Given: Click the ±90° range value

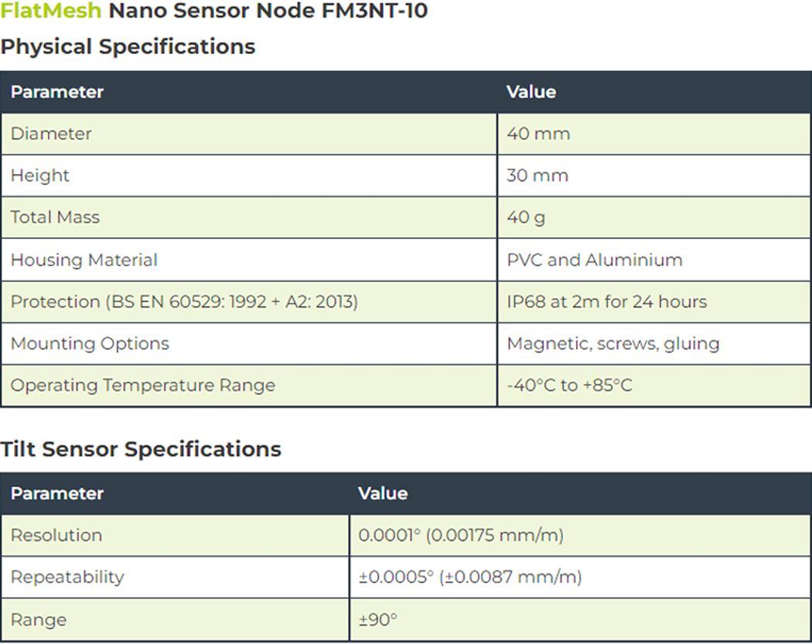Looking at the screenshot, I should (377, 620).
